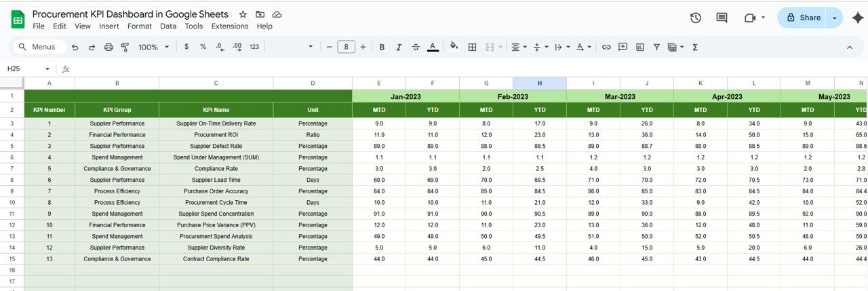Open zoom level dropdown
This screenshot has width=868, height=291.
pos(154,47)
